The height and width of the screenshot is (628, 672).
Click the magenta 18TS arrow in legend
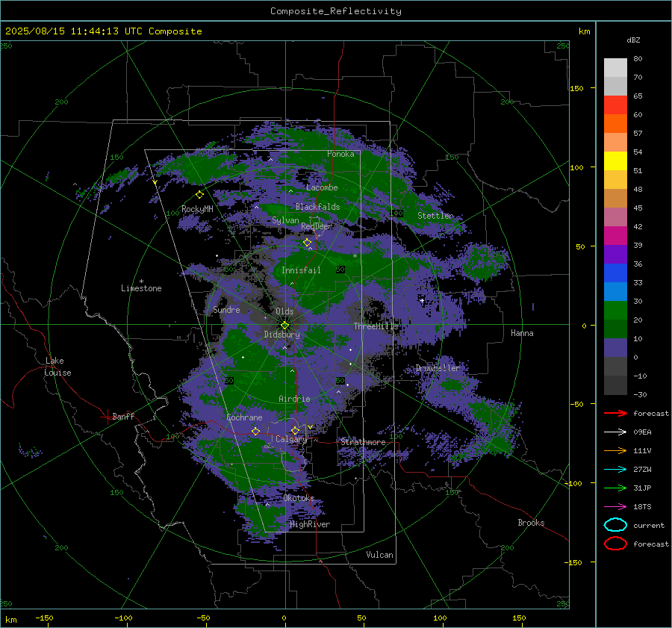click(x=615, y=507)
